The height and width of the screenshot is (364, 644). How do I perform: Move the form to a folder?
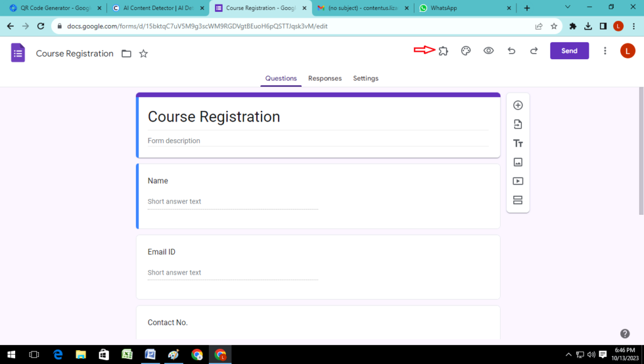click(x=126, y=54)
